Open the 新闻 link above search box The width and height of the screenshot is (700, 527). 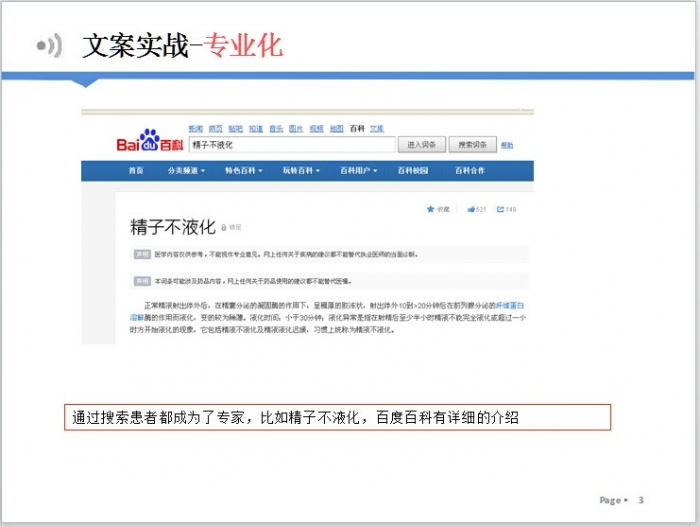pyautogui.click(x=196, y=129)
